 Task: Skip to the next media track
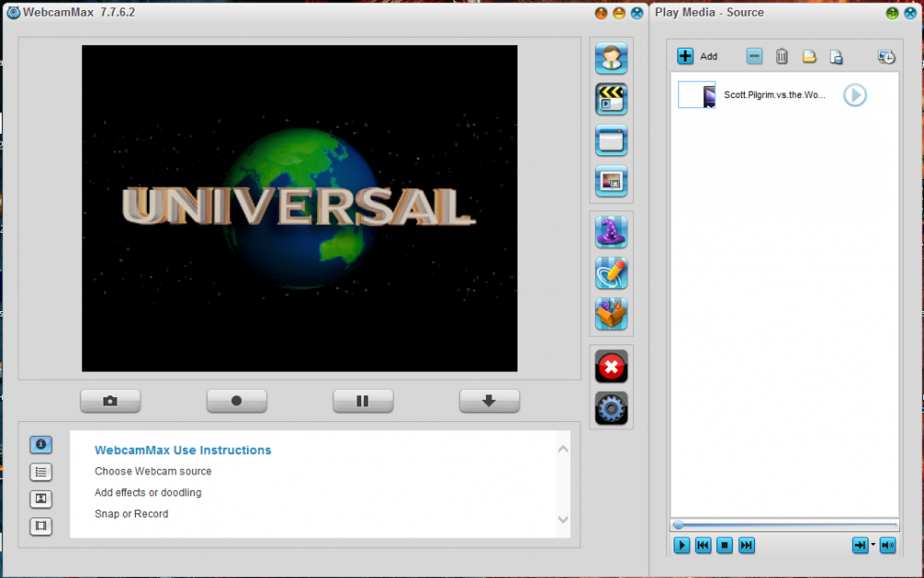tap(746, 546)
